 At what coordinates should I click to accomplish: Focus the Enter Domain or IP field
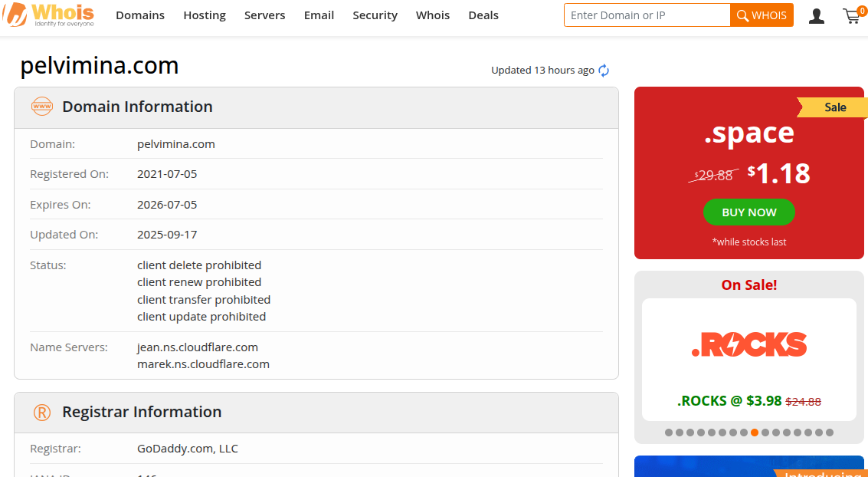647,15
